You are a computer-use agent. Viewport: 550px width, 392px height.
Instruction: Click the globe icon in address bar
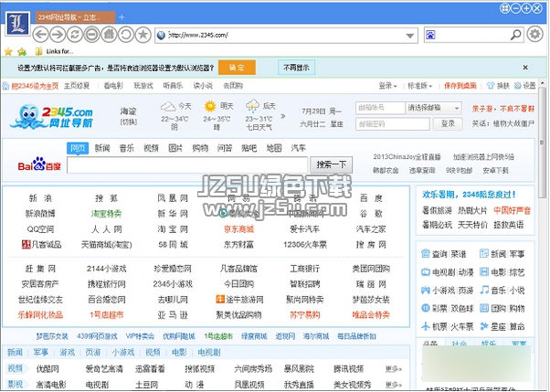(x=161, y=35)
